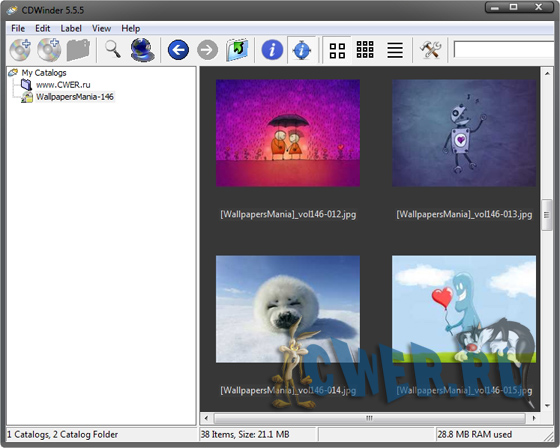This screenshot has width=560, height=448.
Task: Click the add new disc catalog icon
Action: 20,50
